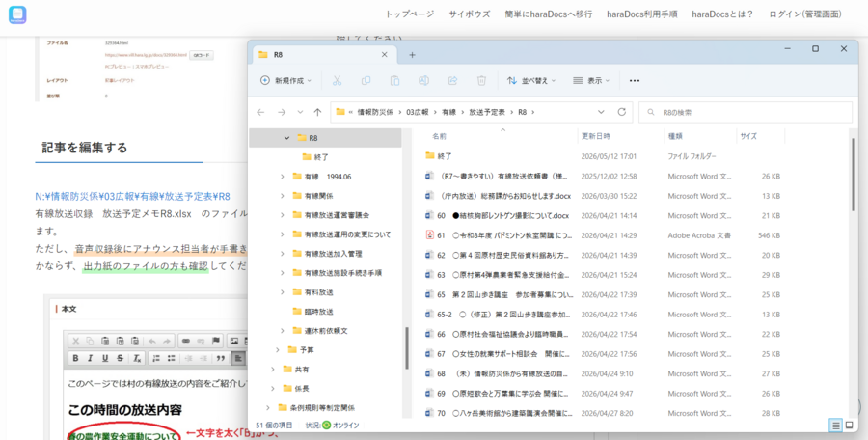Click the R8の検索 search field

pyautogui.click(x=746, y=112)
